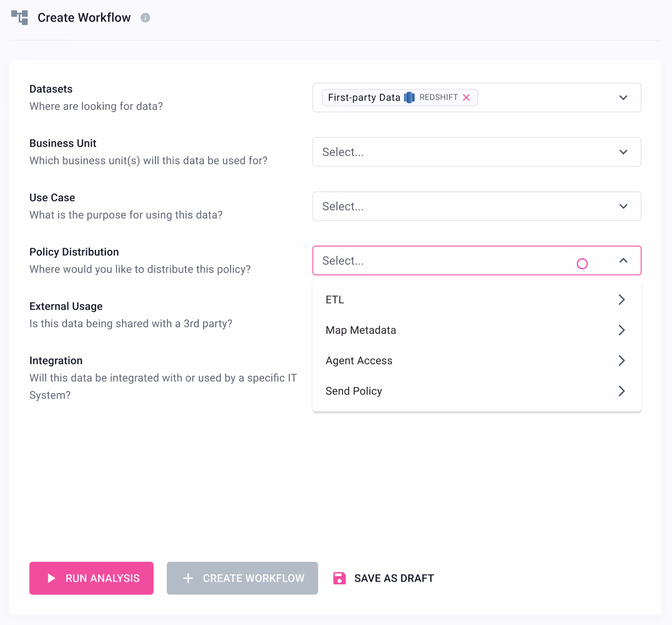Expand the Agent Access option

tap(621, 360)
